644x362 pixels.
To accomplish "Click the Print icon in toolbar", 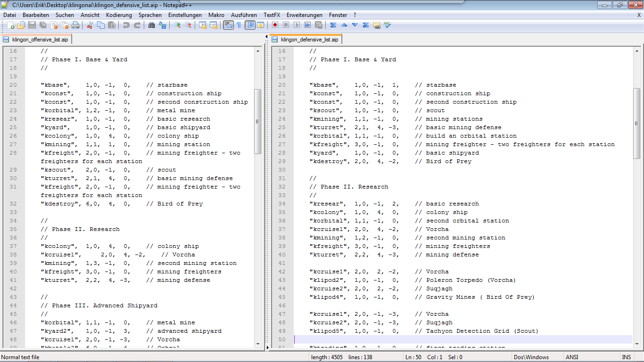I will coord(75,25).
